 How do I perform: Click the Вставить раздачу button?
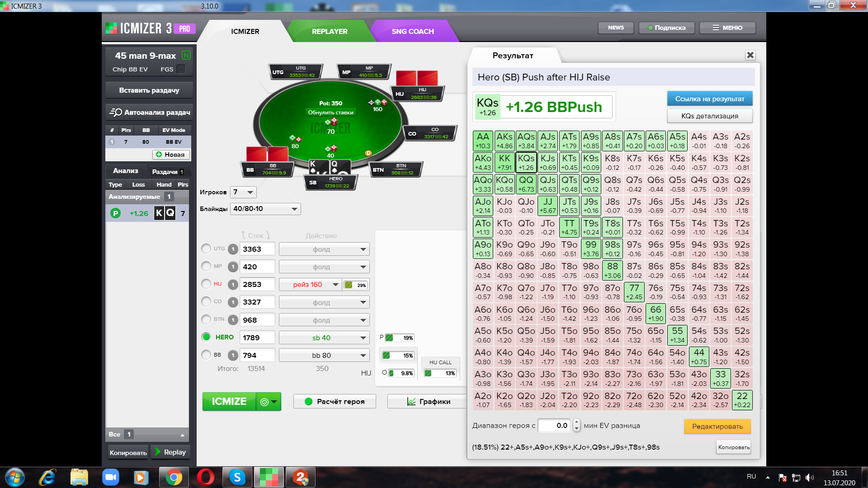[x=149, y=90]
